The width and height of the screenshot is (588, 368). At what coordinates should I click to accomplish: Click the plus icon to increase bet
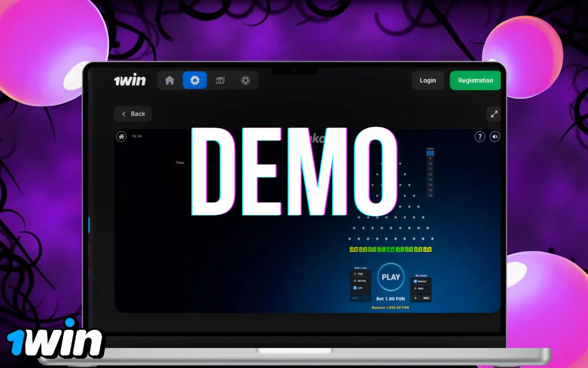(416, 298)
